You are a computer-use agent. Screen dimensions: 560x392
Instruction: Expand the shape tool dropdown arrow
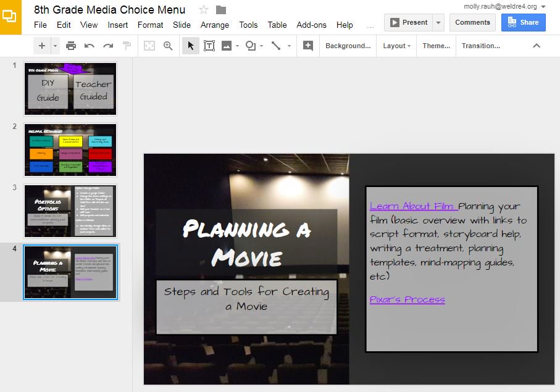261,46
